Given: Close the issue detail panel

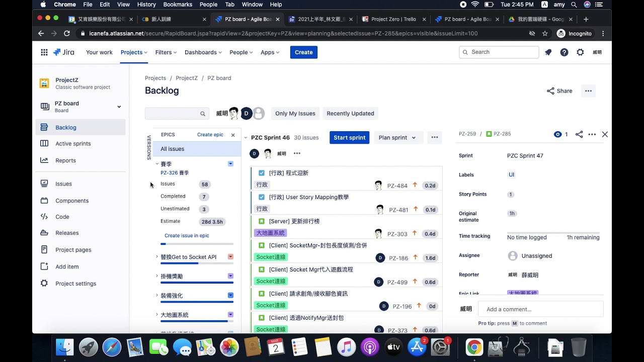Looking at the screenshot, I should (x=605, y=134).
